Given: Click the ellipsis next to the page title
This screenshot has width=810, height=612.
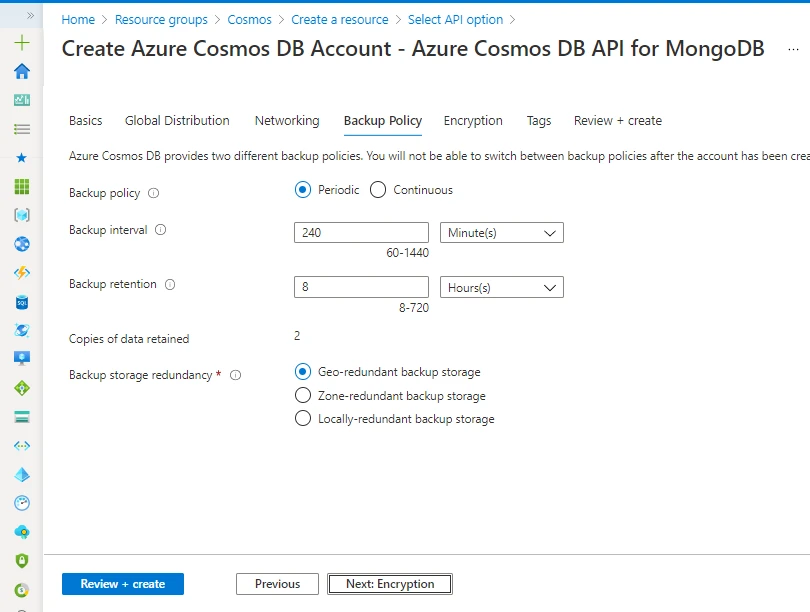Looking at the screenshot, I should coord(795,49).
